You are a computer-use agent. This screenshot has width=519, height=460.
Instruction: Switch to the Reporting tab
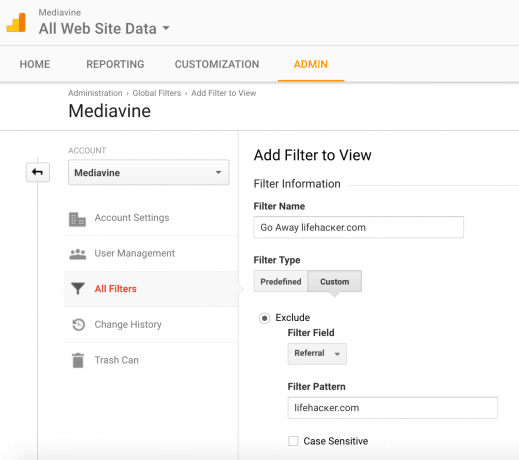tap(115, 64)
